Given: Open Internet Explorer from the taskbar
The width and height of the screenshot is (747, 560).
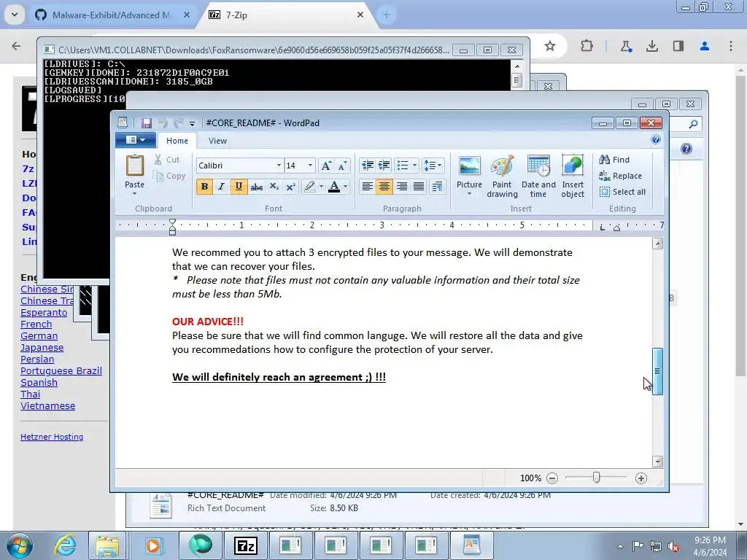Looking at the screenshot, I should pos(65,545).
